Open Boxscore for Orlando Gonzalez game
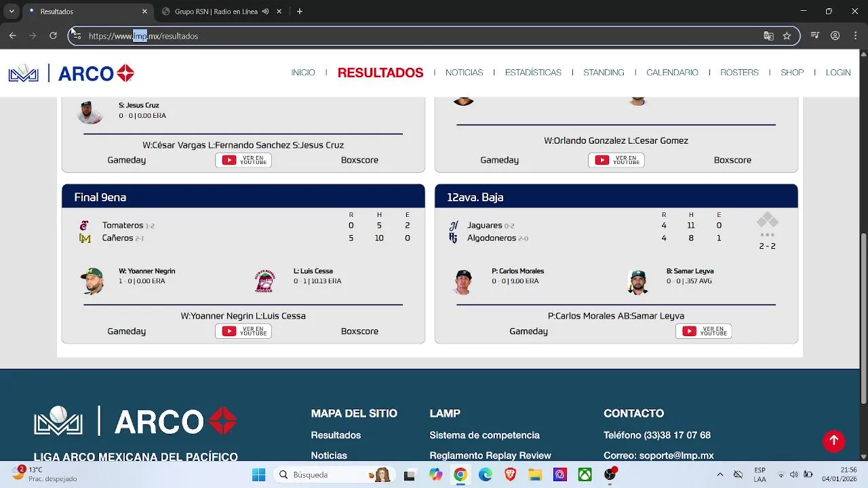The image size is (868, 488). click(732, 160)
